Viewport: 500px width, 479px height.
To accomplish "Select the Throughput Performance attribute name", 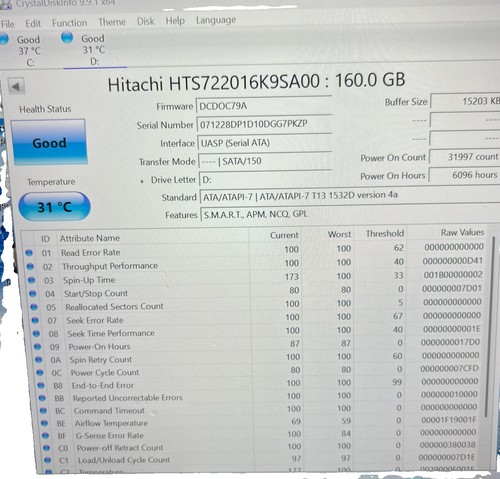I will coord(110,266).
